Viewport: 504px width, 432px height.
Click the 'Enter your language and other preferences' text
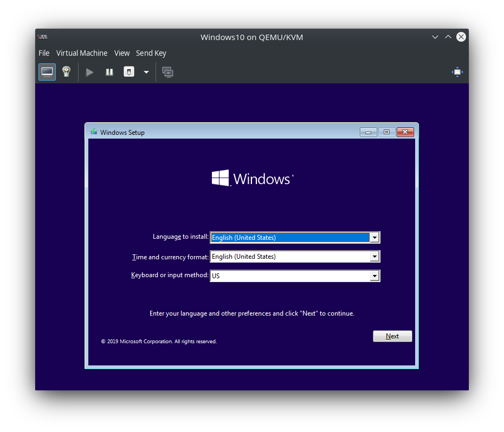pyautogui.click(x=252, y=313)
